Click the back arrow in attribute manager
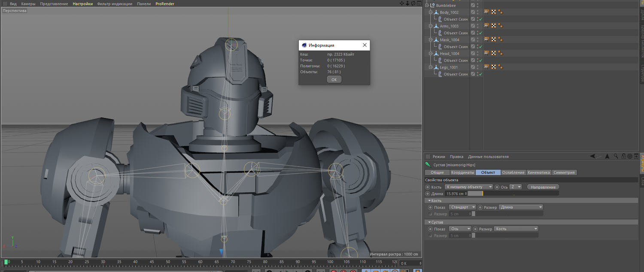 pyautogui.click(x=592, y=157)
